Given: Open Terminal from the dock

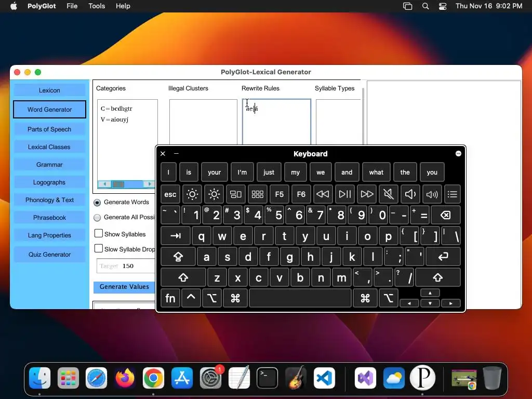Looking at the screenshot, I should pos(267,378).
